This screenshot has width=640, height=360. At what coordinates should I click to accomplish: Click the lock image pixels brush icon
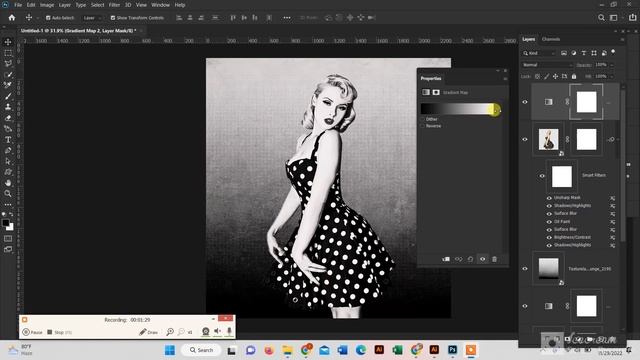click(547, 76)
